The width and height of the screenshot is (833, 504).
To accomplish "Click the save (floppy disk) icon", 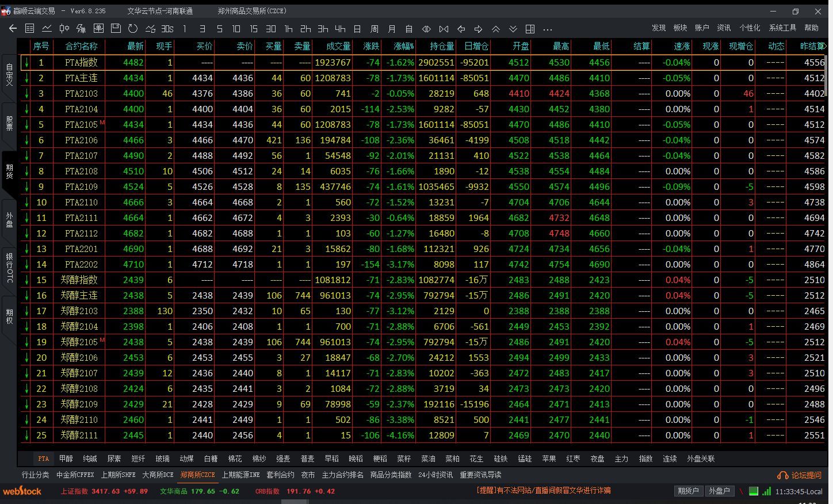I will (116, 28).
